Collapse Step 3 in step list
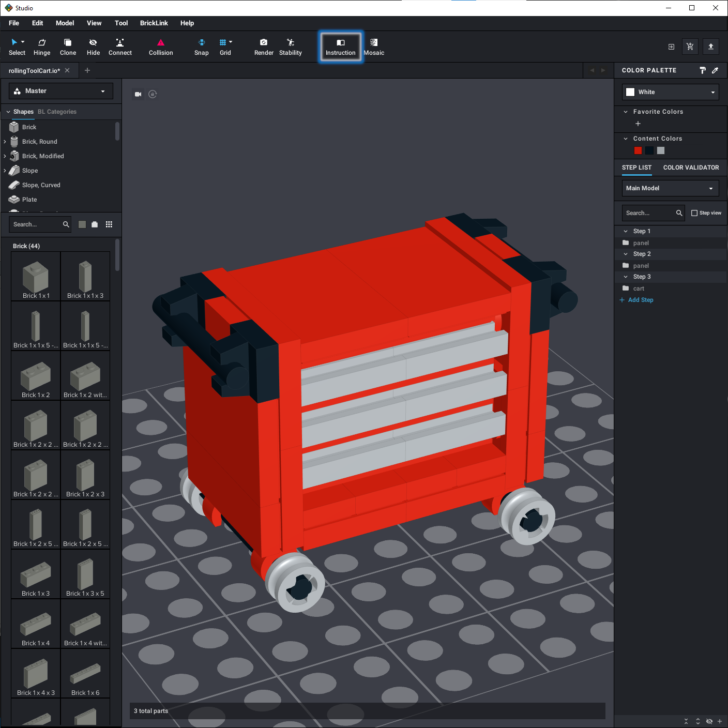Viewport: 728px width, 728px height. pyautogui.click(x=626, y=277)
